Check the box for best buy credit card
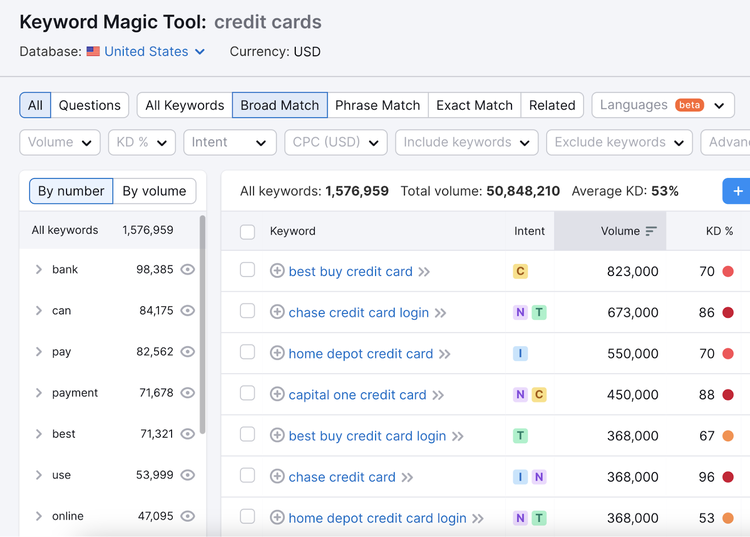Image resolution: width=750 pixels, height=537 pixels. tap(247, 270)
